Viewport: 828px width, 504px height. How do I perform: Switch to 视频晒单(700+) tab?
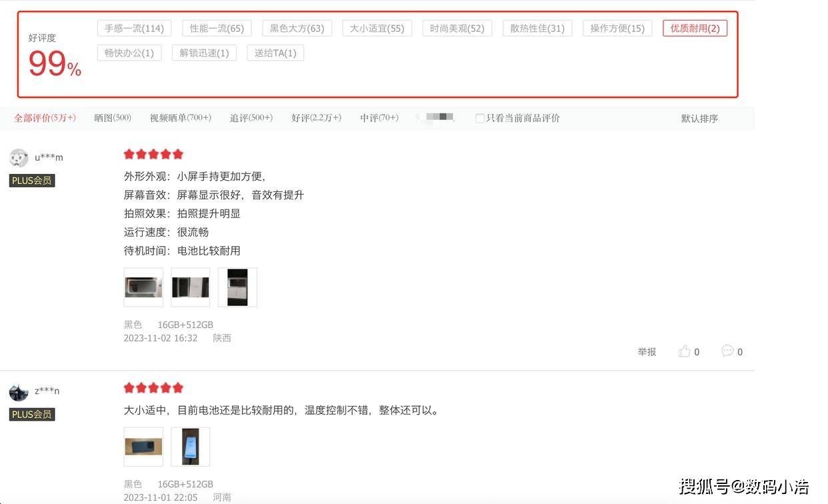tap(180, 118)
